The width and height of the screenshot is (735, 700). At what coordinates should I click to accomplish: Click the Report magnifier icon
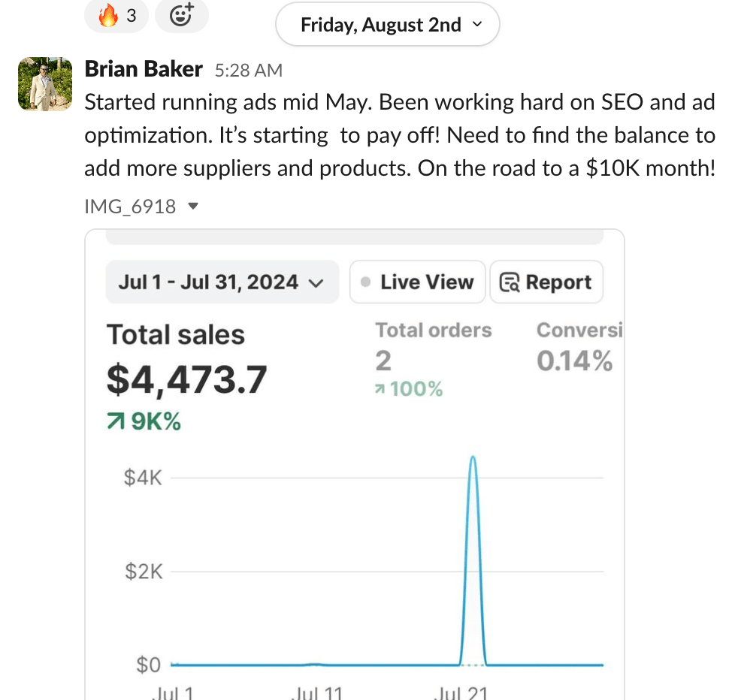510,282
